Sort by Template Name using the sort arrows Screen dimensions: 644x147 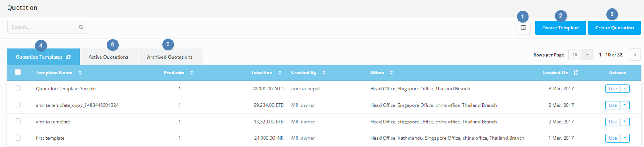[x=80, y=73]
